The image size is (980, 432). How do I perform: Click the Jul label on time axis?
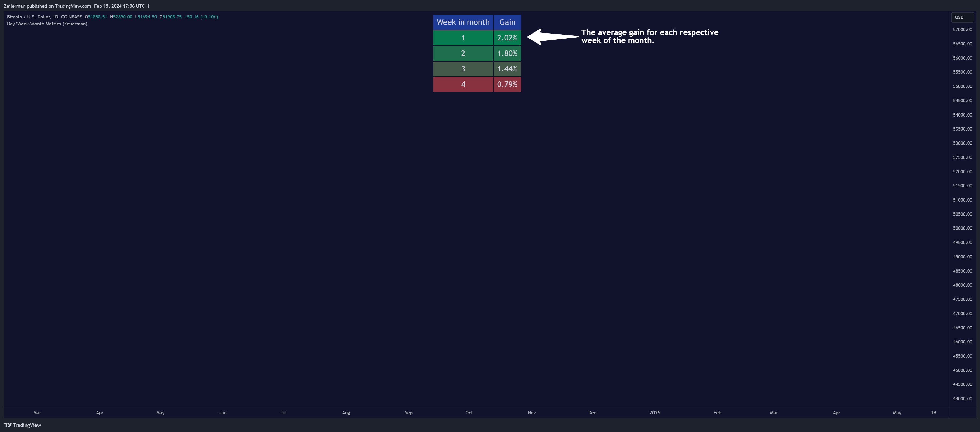(283, 412)
